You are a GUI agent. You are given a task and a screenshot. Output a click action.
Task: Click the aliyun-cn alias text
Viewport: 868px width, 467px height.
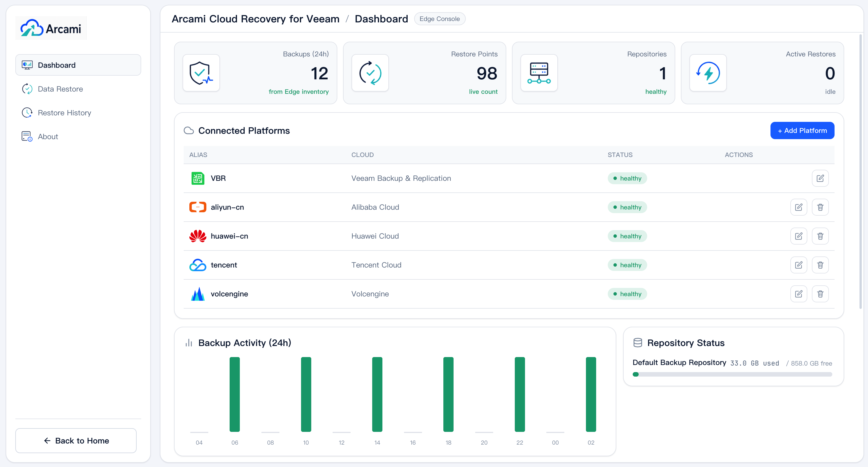[227, 207]
